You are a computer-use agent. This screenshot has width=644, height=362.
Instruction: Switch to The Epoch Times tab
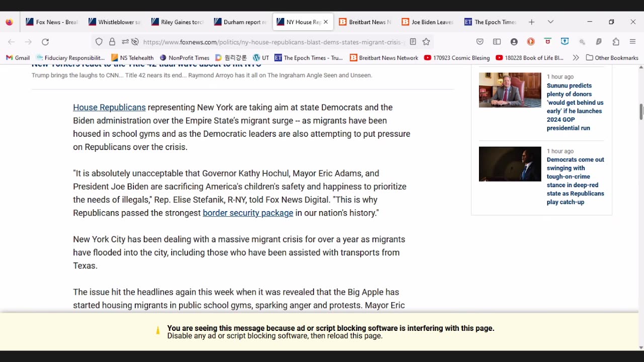click(x=491, y=22)
